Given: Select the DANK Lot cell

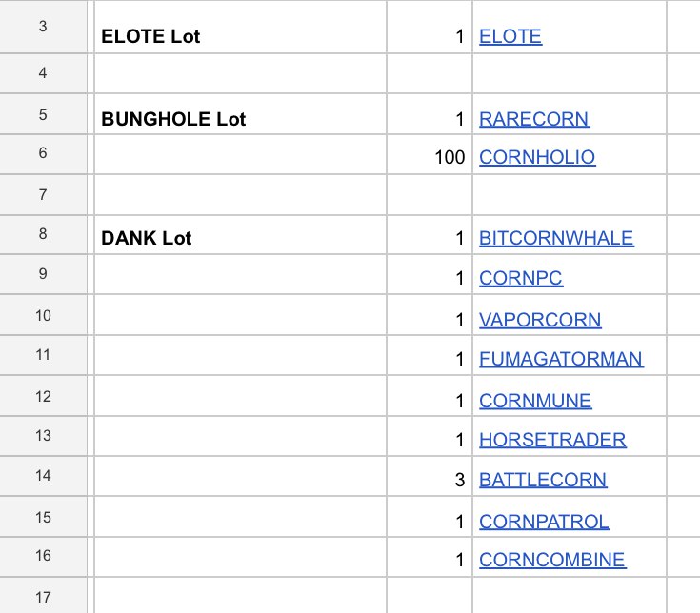Looking at the screenshot, I should [241, 235].
